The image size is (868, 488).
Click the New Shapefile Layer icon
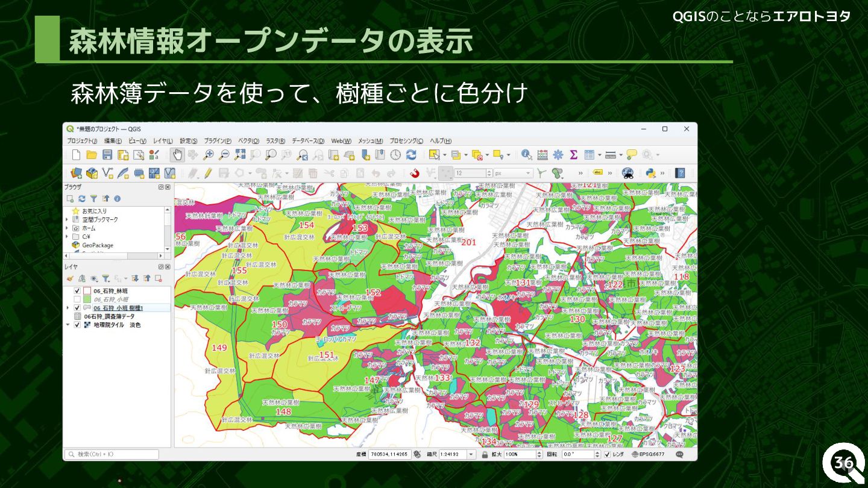[107, 174]
